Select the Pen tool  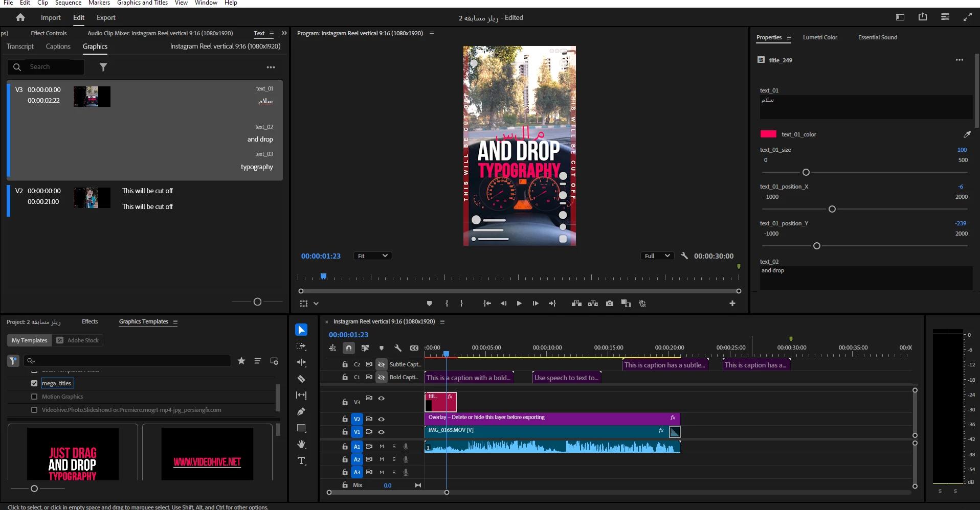tap(301, 411)
